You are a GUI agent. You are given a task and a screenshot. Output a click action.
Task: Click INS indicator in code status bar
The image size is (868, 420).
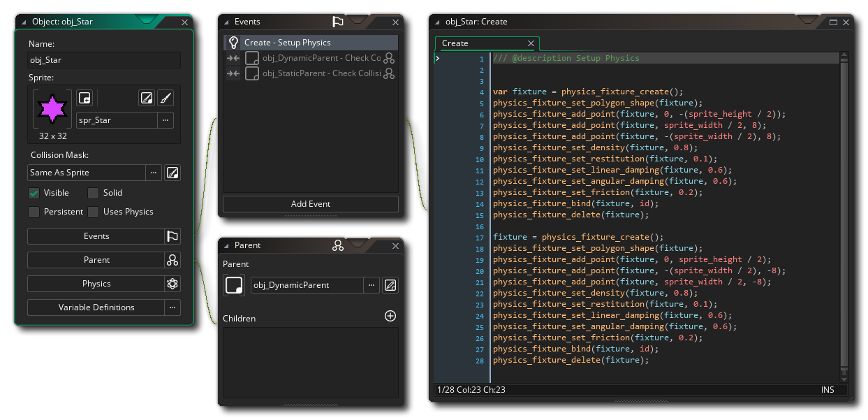point(827,389)
